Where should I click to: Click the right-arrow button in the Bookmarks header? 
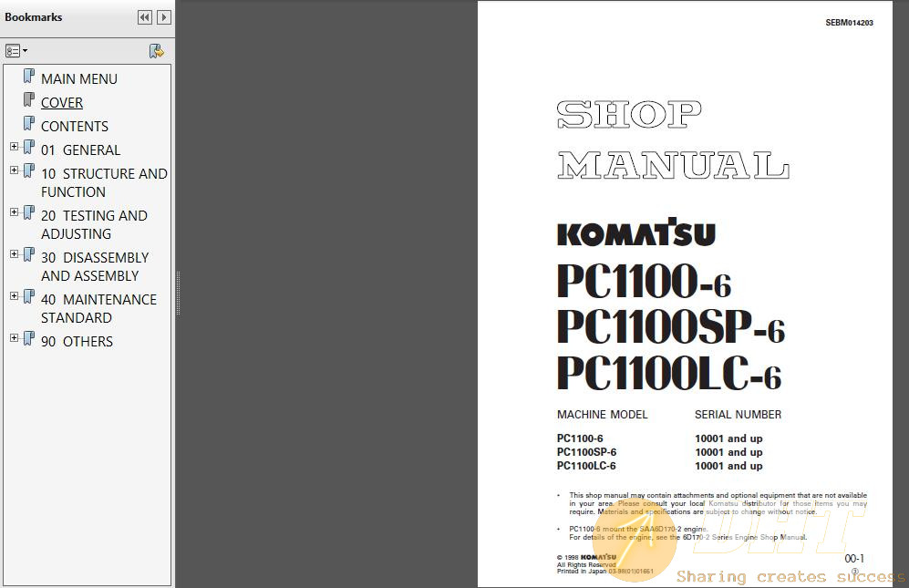[x=164, y=17]
